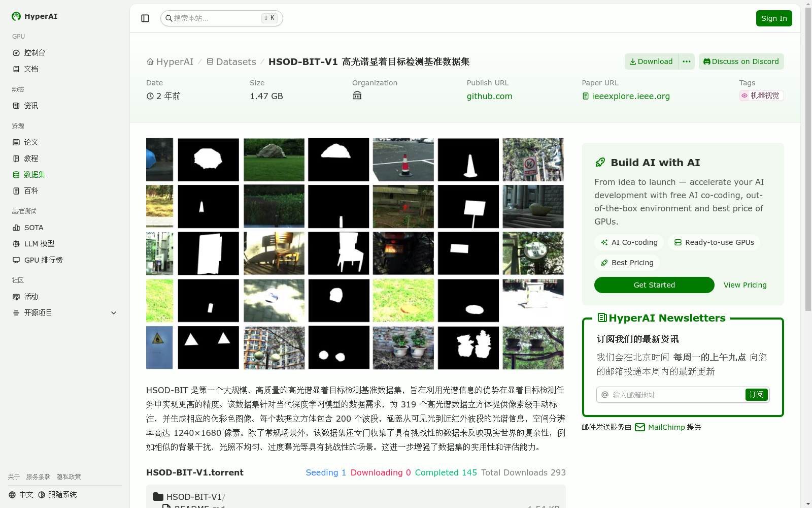Click the 订阅 subscribe button
This screenshot has width=812, height=508.
(756, 395)
